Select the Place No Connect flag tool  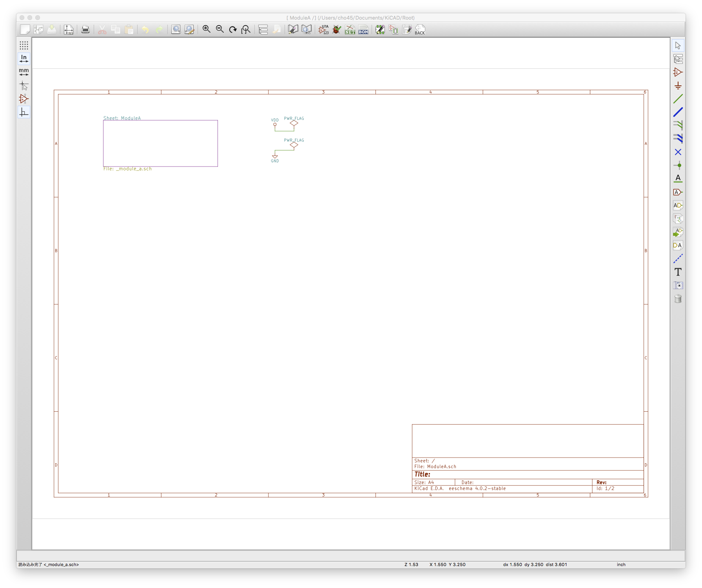point(678,152)
